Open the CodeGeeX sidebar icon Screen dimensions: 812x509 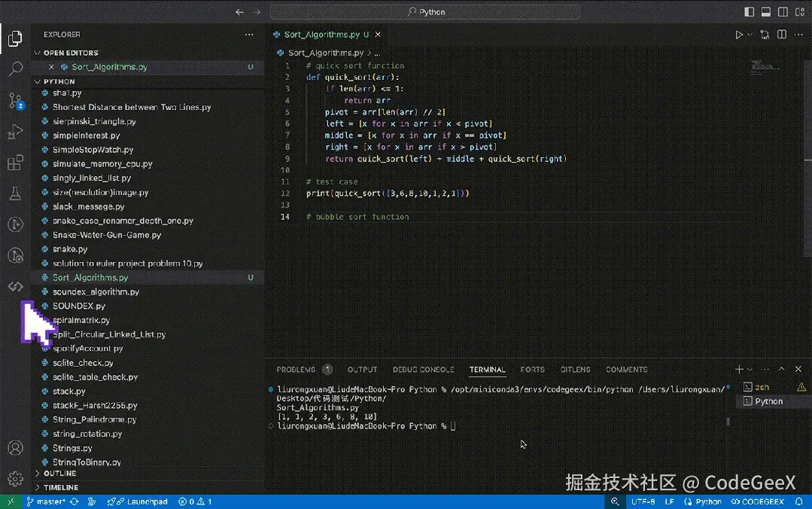click(16, 286)
